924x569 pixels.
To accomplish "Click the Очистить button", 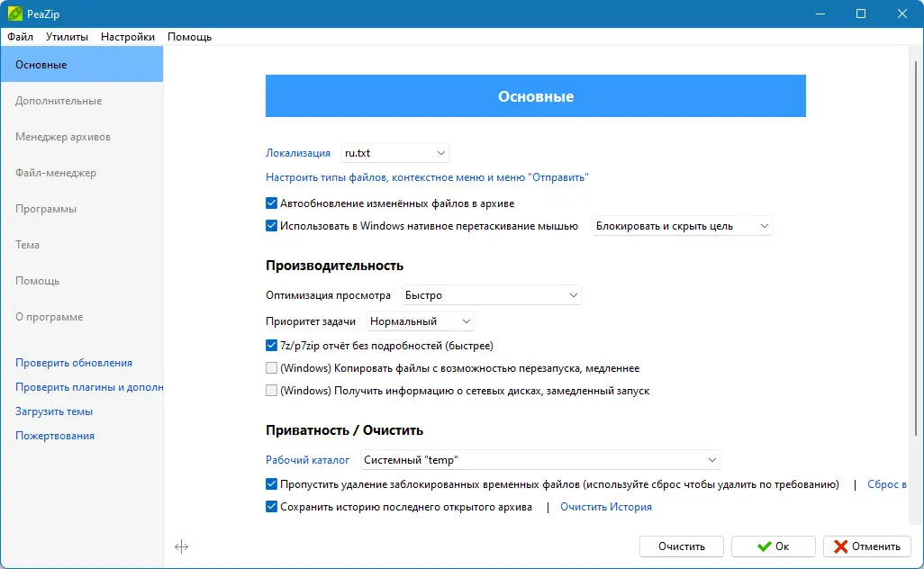I will point(681,546).
